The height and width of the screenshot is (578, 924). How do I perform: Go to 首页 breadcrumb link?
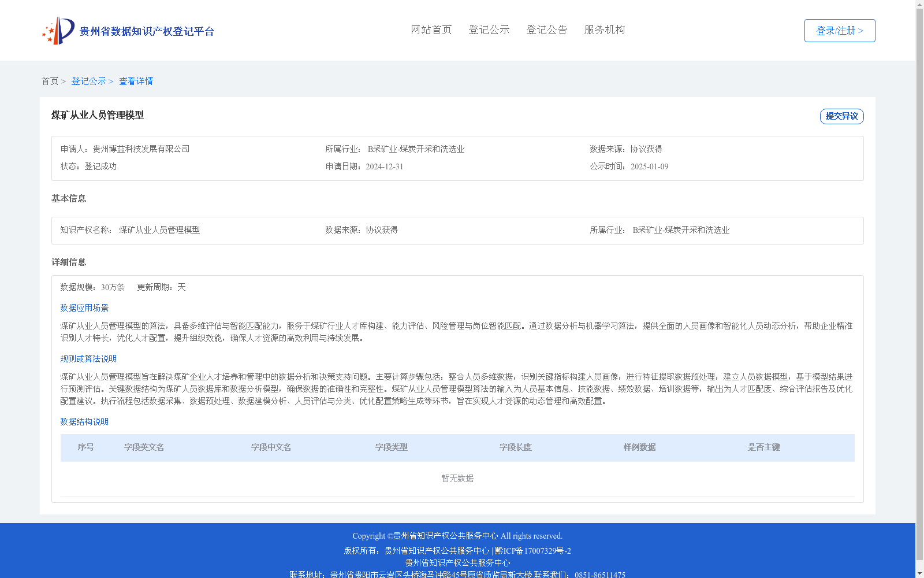coord(50,81)
